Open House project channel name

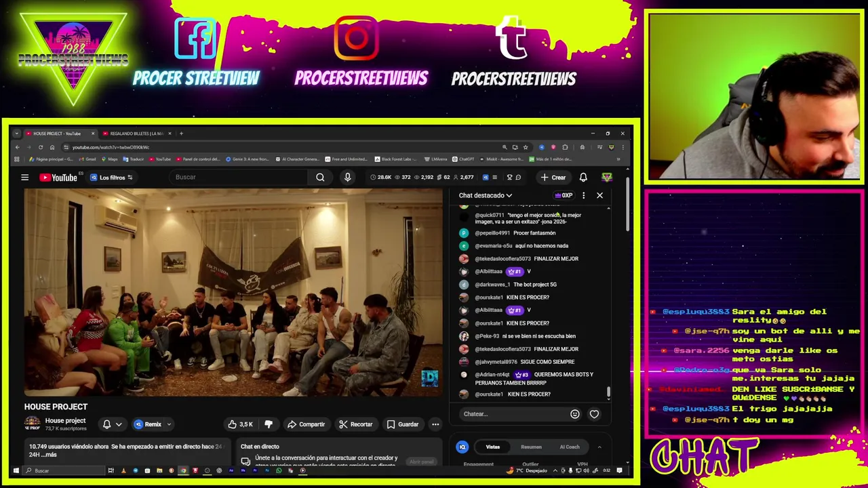[x=65, y=421]
